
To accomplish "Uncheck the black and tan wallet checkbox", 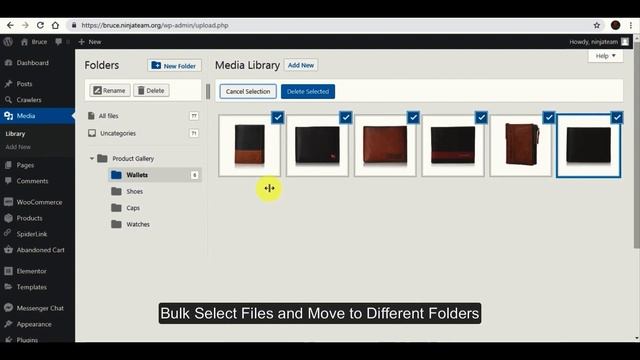I will (278, 118).
